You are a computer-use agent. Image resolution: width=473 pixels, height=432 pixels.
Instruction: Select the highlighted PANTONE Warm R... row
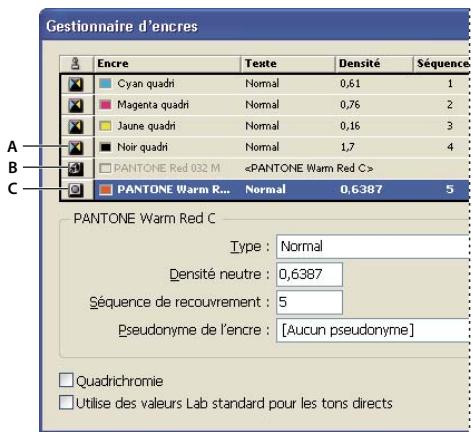tap(265, 189)
